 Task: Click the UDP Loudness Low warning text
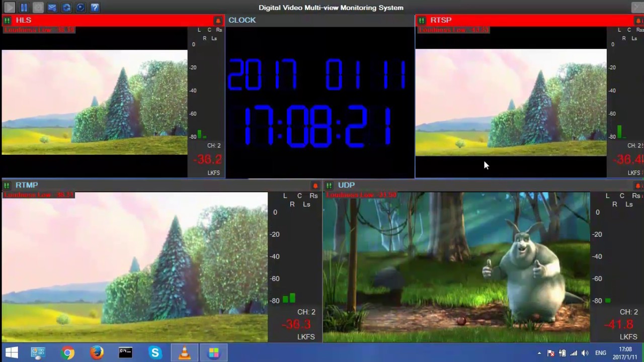point(361,195)
